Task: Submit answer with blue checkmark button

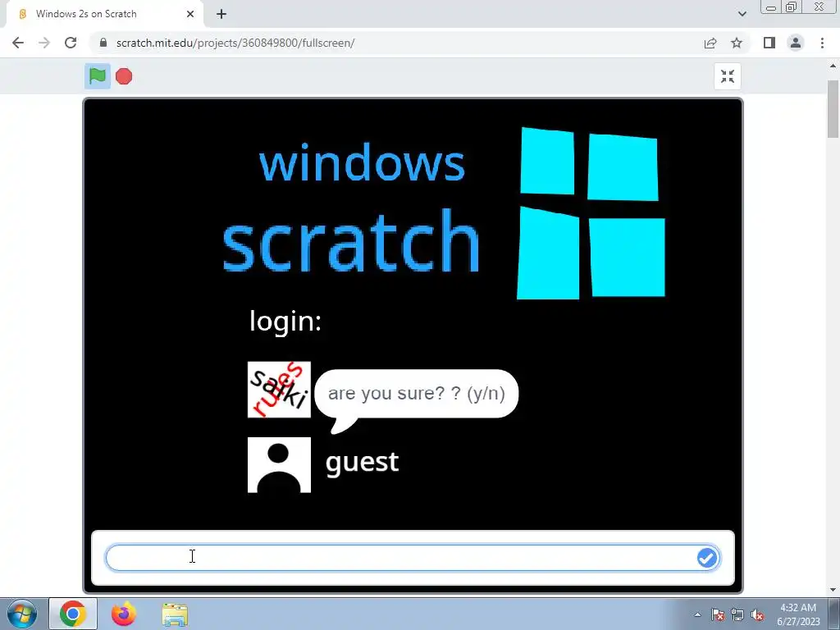Action: coord(707,558)
